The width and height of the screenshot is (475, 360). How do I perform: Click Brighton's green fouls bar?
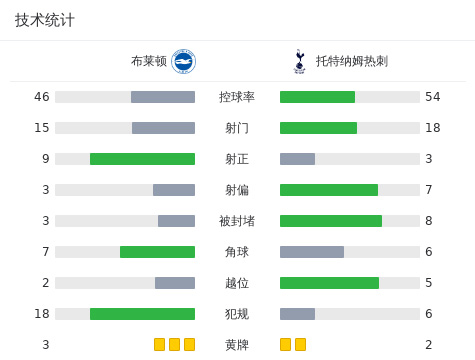tap(142, 314)
